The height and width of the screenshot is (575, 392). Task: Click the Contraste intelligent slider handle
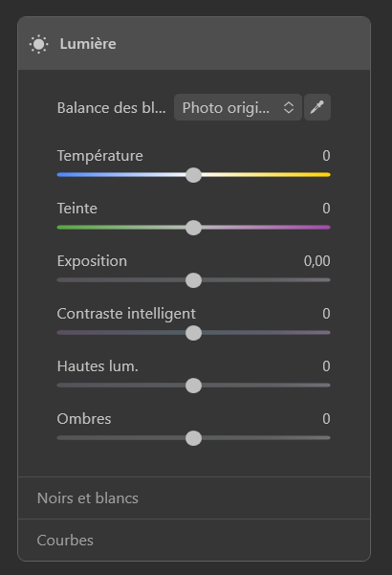193,333
